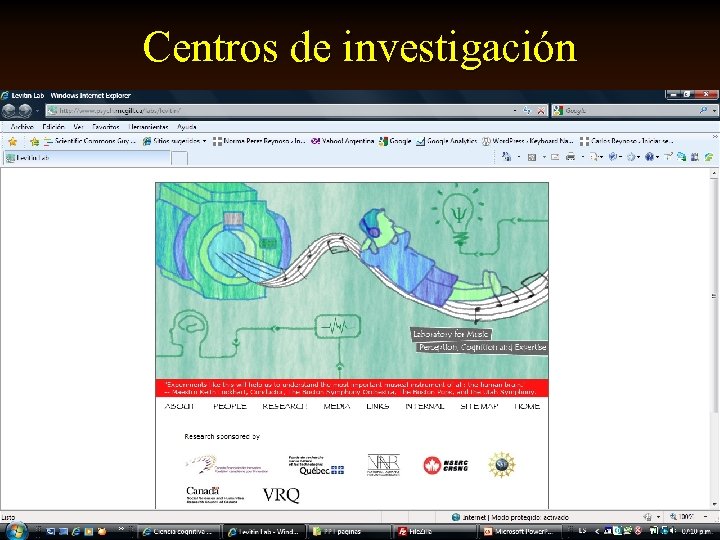Viewport: 720px width, 540px height.
Task: Open the Ayuda menu
Action: pyautogui.click(x=187, y=127)
